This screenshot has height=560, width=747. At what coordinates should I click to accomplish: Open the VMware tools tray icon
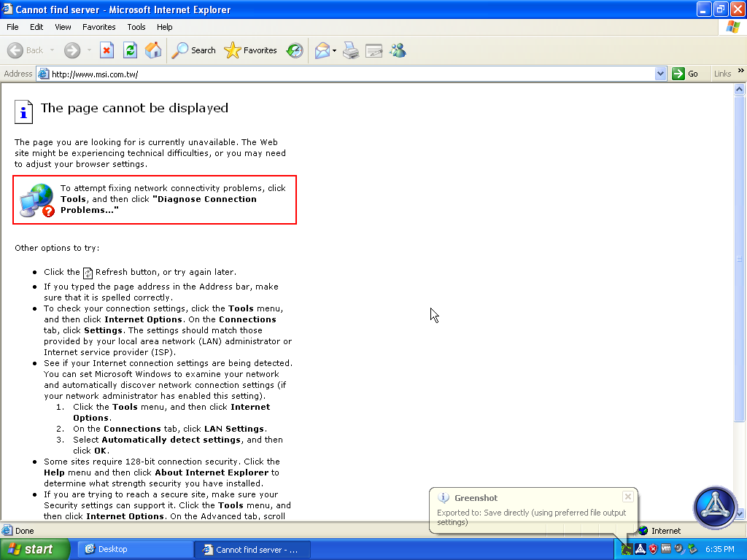tap(666, 549)
